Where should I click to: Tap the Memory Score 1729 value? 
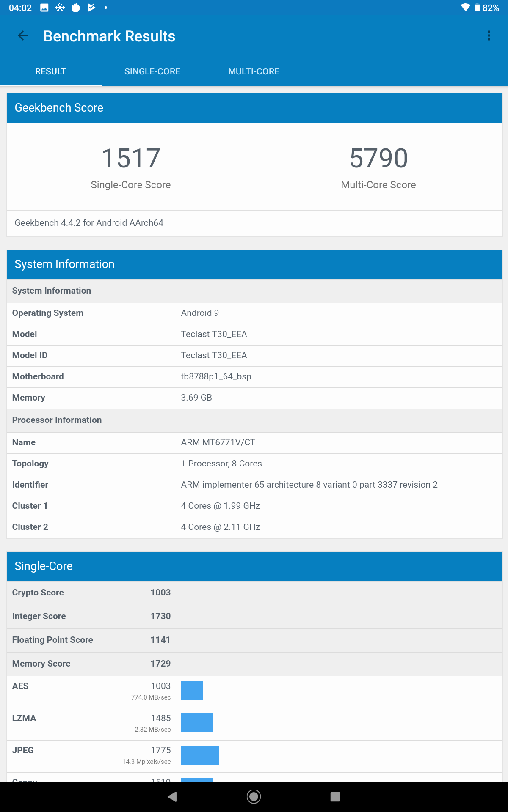[x=160, y=664]
